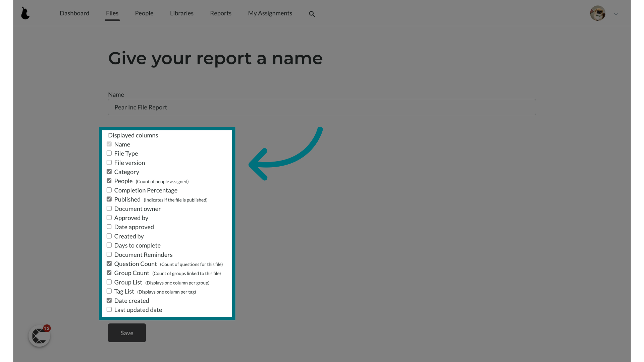Click the red notification badge on clipboard
Image resolution: width=644 pixels, height=362 pixels.
pyautogui.click(x=46, y=328)
